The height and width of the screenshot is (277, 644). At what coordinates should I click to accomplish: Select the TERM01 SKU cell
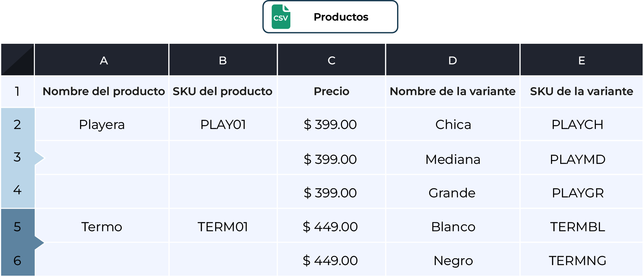pyautogui.click(x=223, y=227)
